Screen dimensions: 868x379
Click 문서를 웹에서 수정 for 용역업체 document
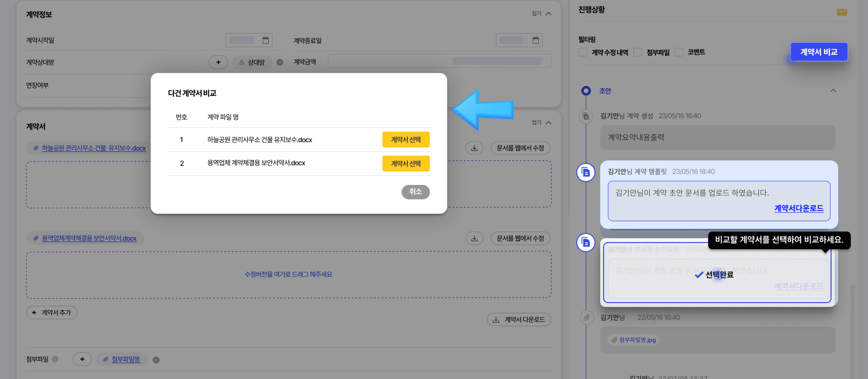pyautogui.click(x=520, y=238)
